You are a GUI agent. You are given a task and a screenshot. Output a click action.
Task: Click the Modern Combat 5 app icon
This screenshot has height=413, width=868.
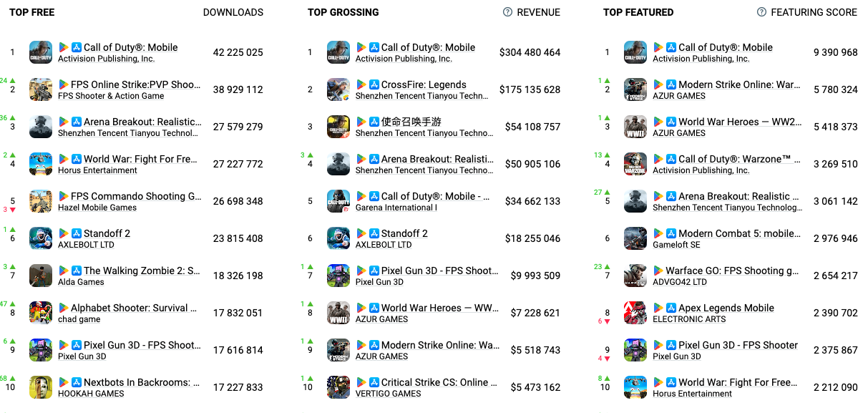click(x=635, y=238)
